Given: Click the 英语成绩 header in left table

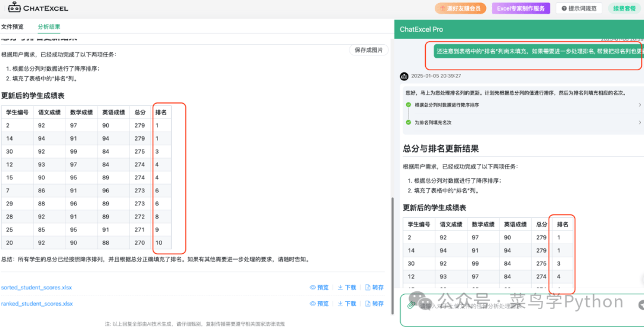Looking at the screenshot, I should pos(113,113).
